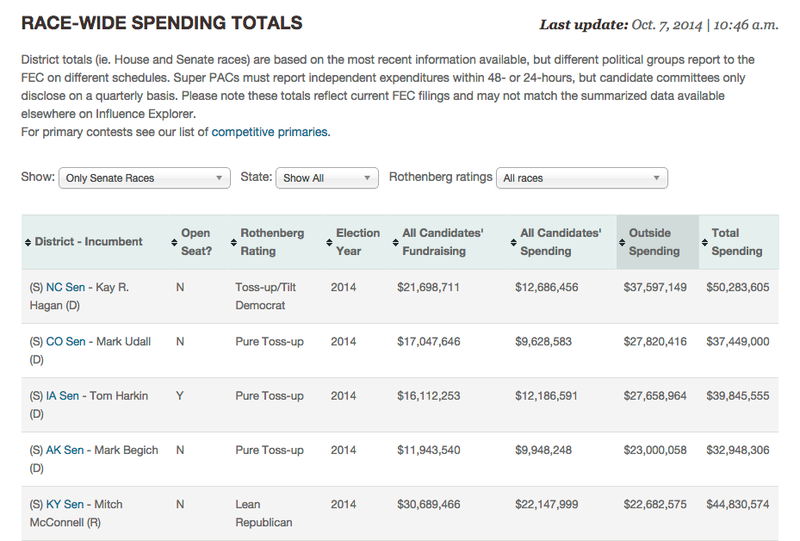Open Rothenberg ratings 'All races' dropdown
The width and height of the screenshot is (800, 541).
pyautogui.click(x=582, y=178)
